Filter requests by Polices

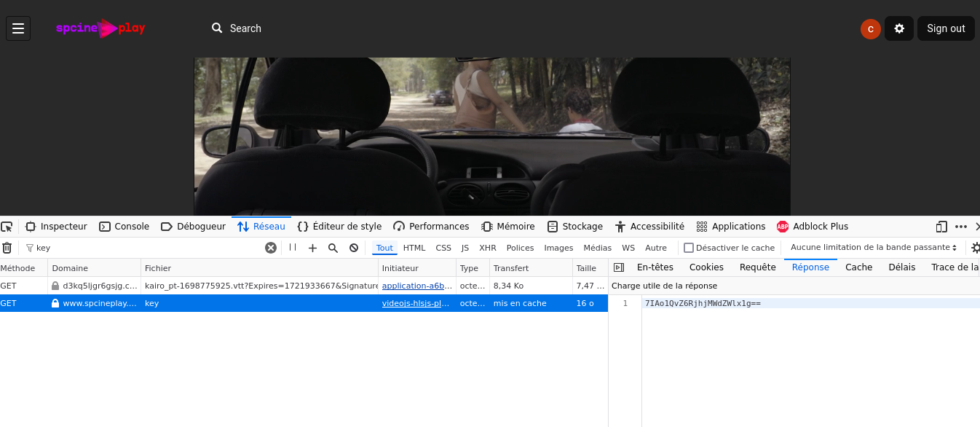[x=521, y=248]
